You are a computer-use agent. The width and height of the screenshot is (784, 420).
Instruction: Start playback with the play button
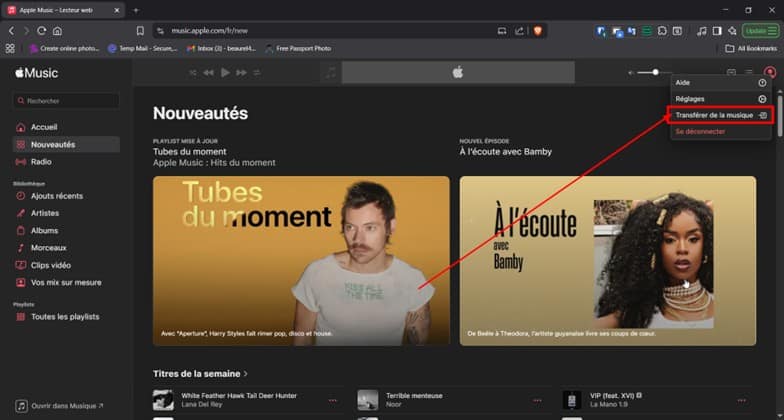tap(226, 73)
